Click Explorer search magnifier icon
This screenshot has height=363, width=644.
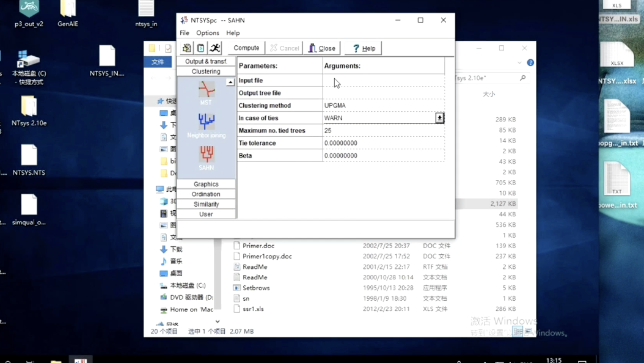522,78
